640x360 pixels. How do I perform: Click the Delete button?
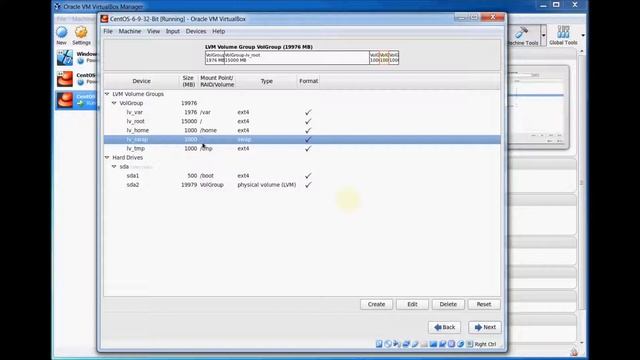tap(448, 304)
